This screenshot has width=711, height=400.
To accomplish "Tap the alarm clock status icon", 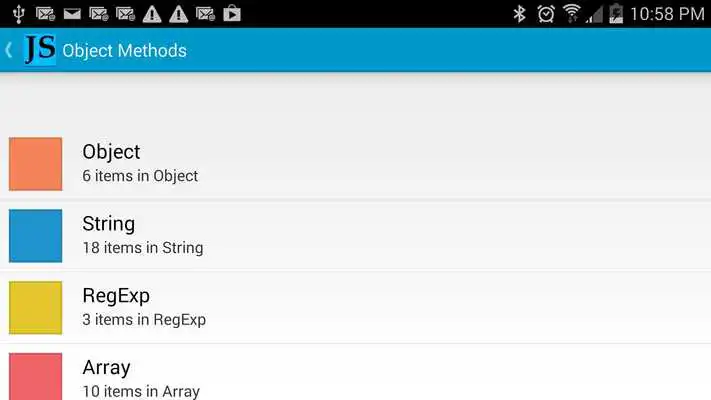I will [x=546, y=14].
